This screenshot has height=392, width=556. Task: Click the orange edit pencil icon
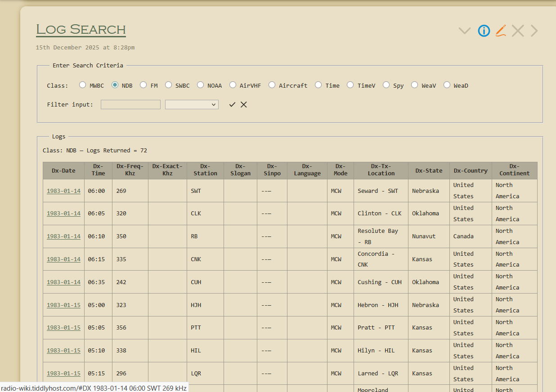tap(501, 31)
